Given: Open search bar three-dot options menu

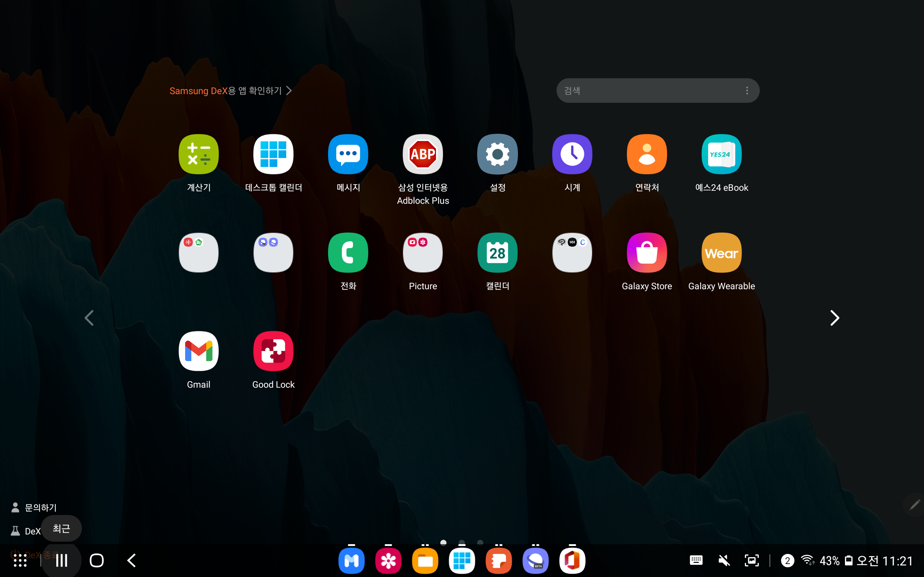Looking at the screenshot, I should click(747, 91).
